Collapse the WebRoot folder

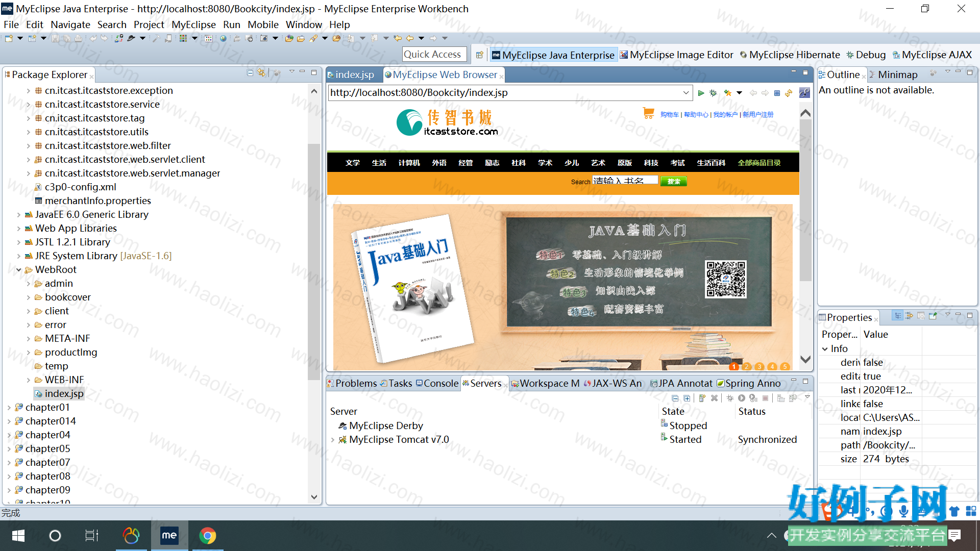pyautogui.click(x=18, y=270)
